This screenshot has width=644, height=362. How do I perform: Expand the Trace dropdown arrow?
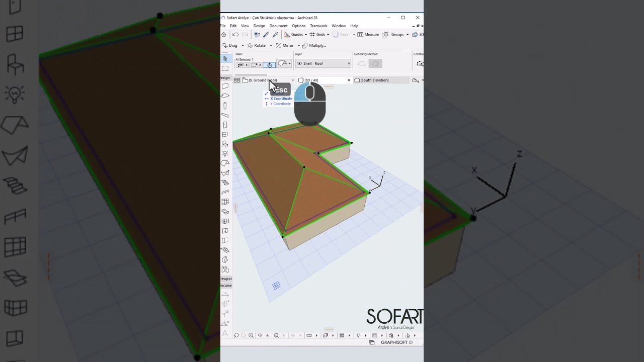click(x=354, y=35)
